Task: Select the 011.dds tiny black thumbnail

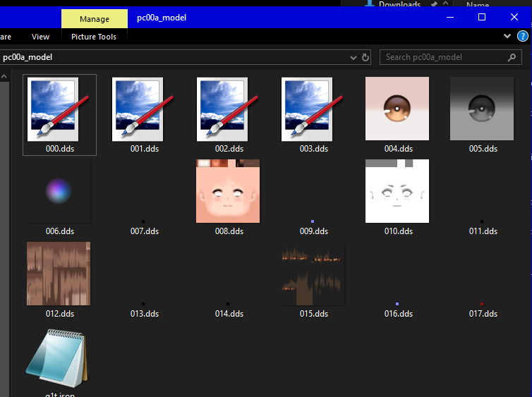Action: 482,221
